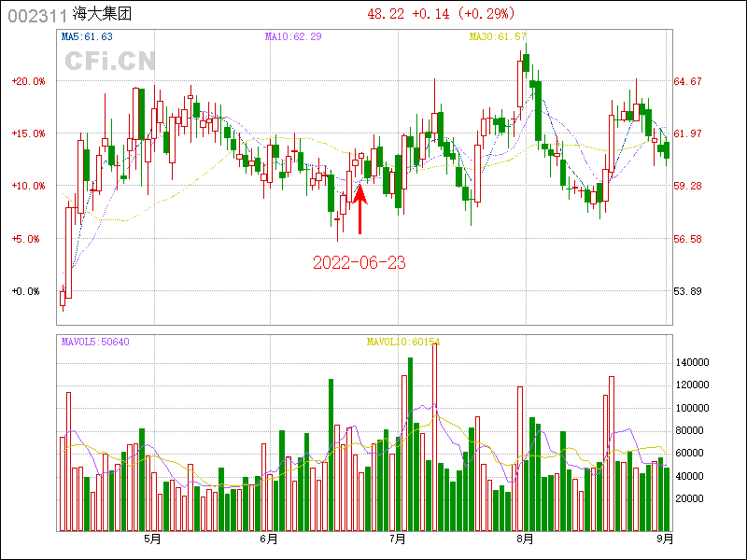Click the 64.67 price axis label
Screen dimensions: 747x560
coord(688,81)
